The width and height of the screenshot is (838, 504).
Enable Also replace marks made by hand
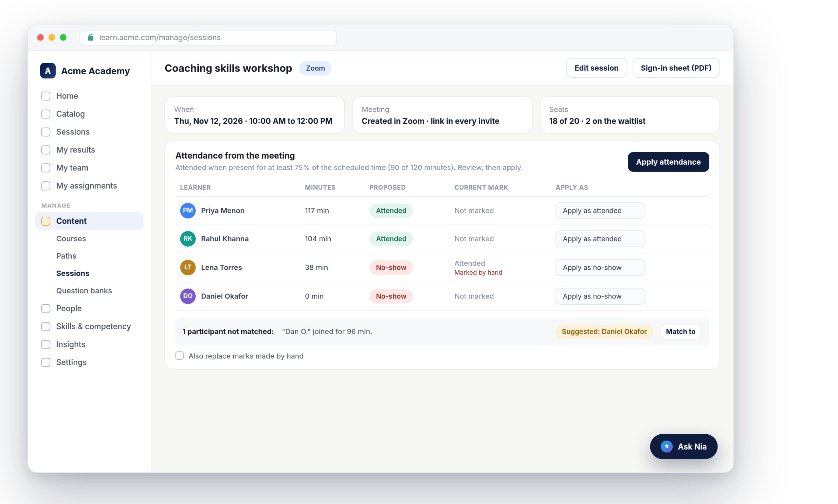coord(179,356)
